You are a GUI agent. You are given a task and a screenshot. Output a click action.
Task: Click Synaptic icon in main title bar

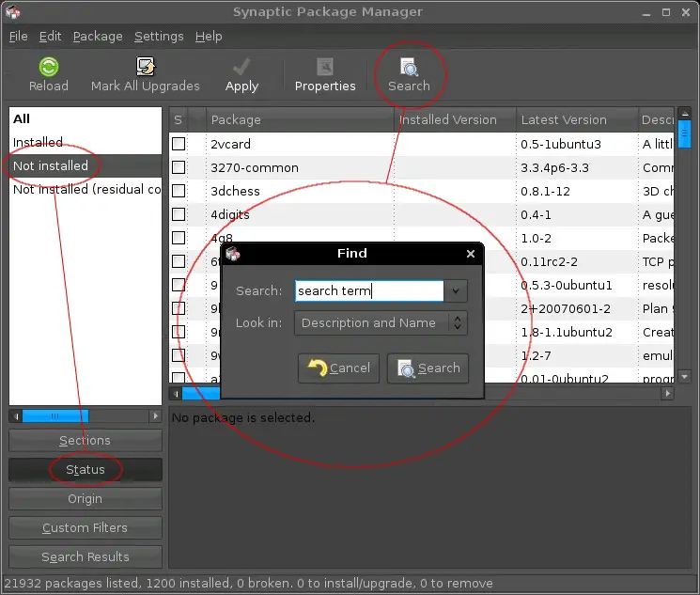click(x=12, y=12)
